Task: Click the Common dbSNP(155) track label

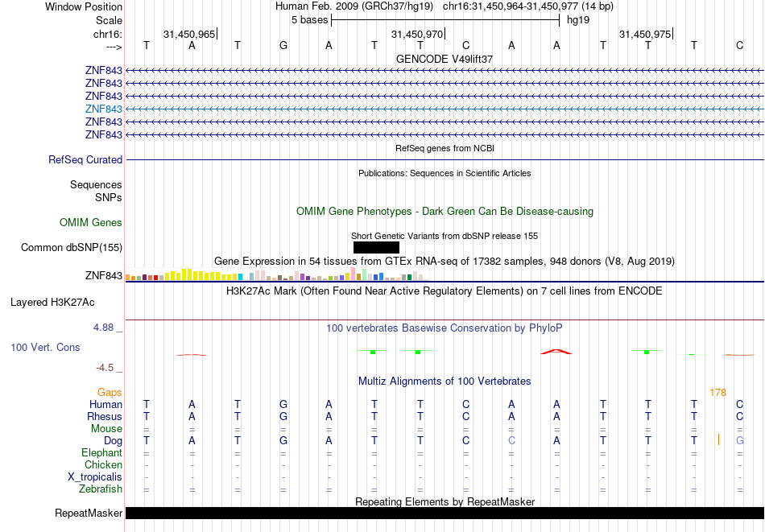Action: [x=72, y=248]
